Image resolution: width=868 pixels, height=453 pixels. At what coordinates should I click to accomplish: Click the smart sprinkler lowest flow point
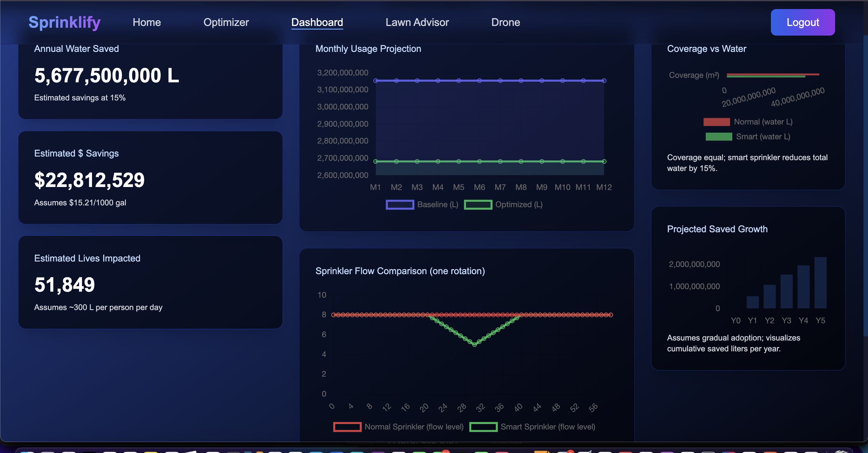tap(474, 344)
